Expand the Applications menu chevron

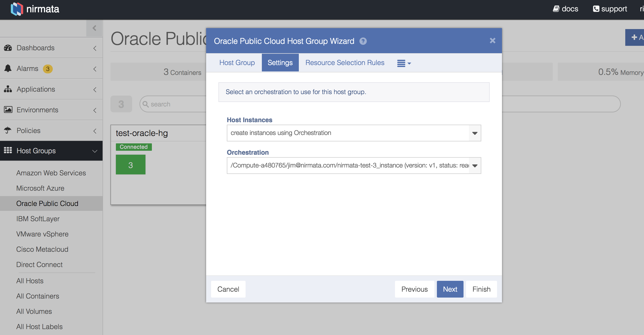[x=95, y=89]
